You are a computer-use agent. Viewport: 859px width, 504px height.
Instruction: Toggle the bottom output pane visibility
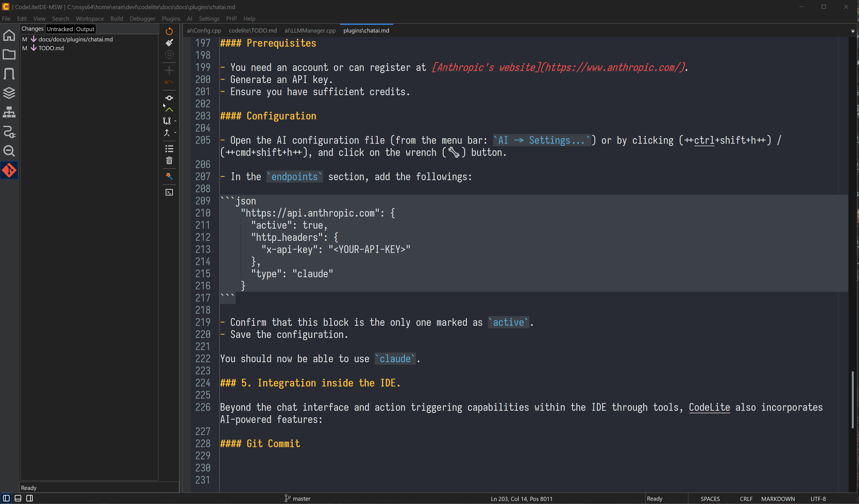(x=18, y=498)
